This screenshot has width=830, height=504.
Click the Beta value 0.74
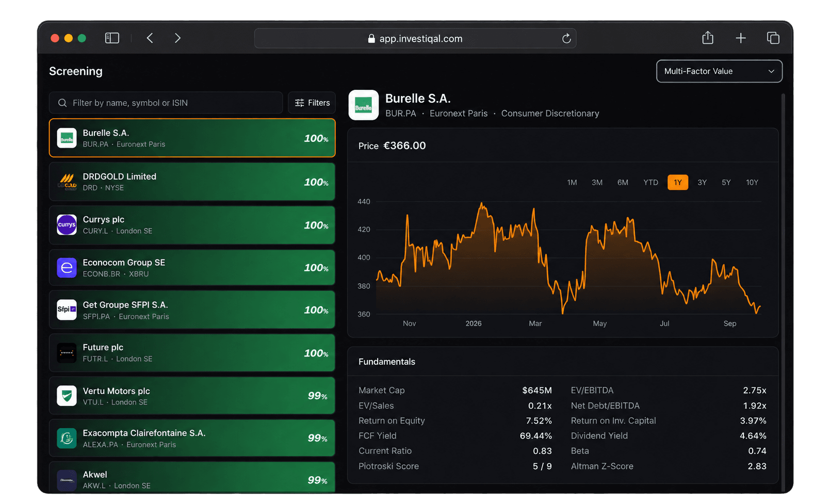(x=757, y=451)
